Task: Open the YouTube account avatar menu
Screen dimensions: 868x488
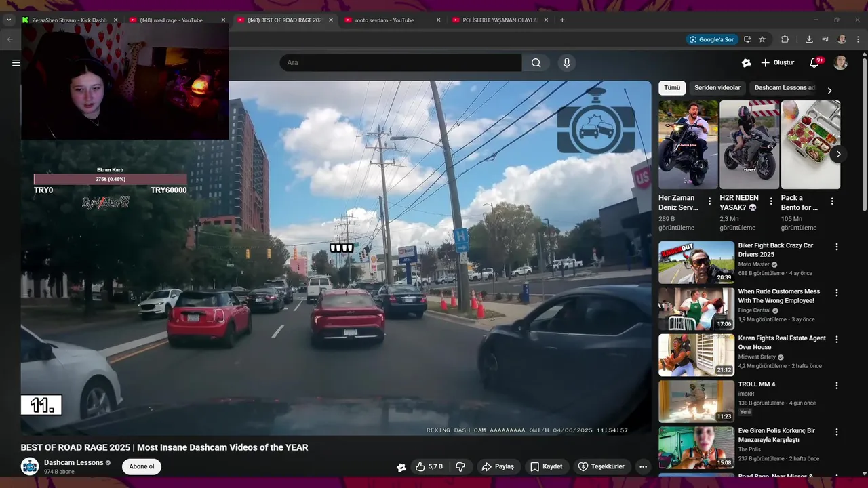Action: pyautogui.click(x=840, y=63)
